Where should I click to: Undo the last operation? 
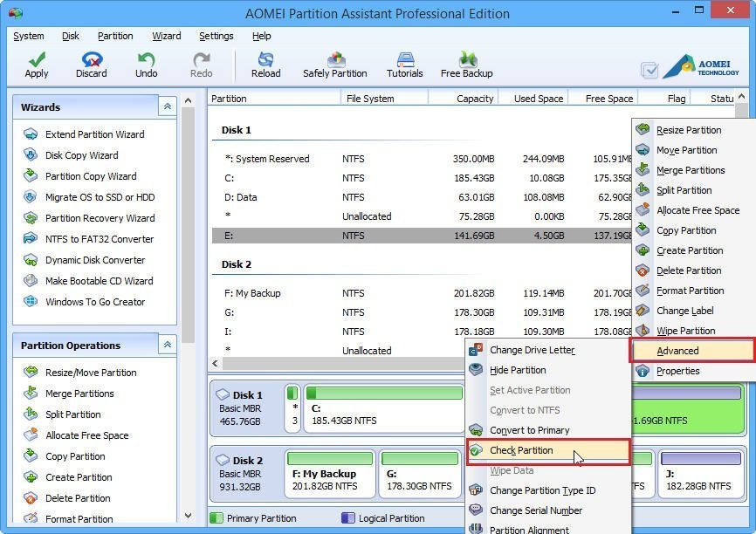(x=145, y=64)
